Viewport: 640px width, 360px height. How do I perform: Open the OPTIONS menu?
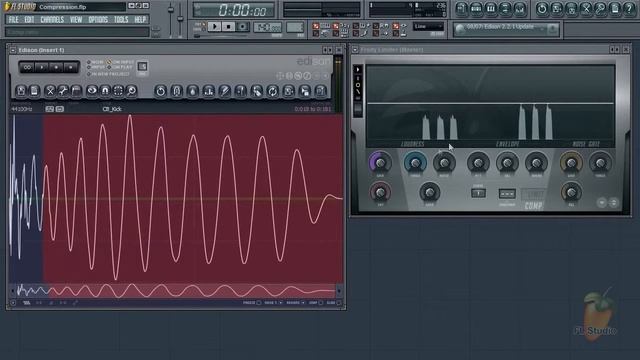[98, 20]
